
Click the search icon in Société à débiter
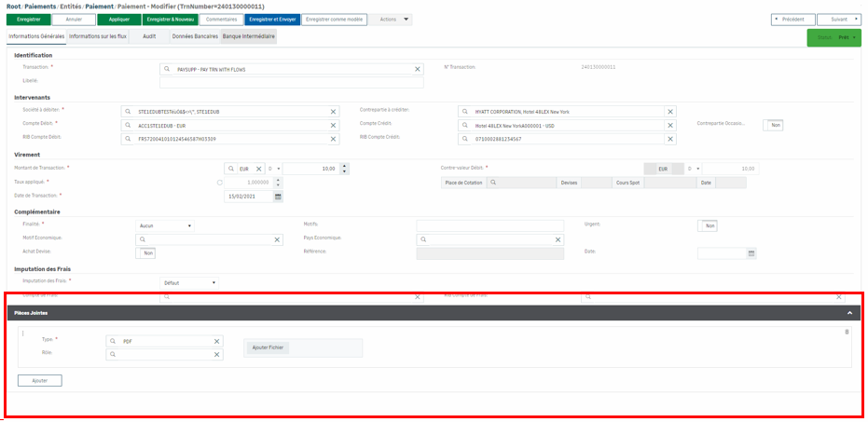128,111
